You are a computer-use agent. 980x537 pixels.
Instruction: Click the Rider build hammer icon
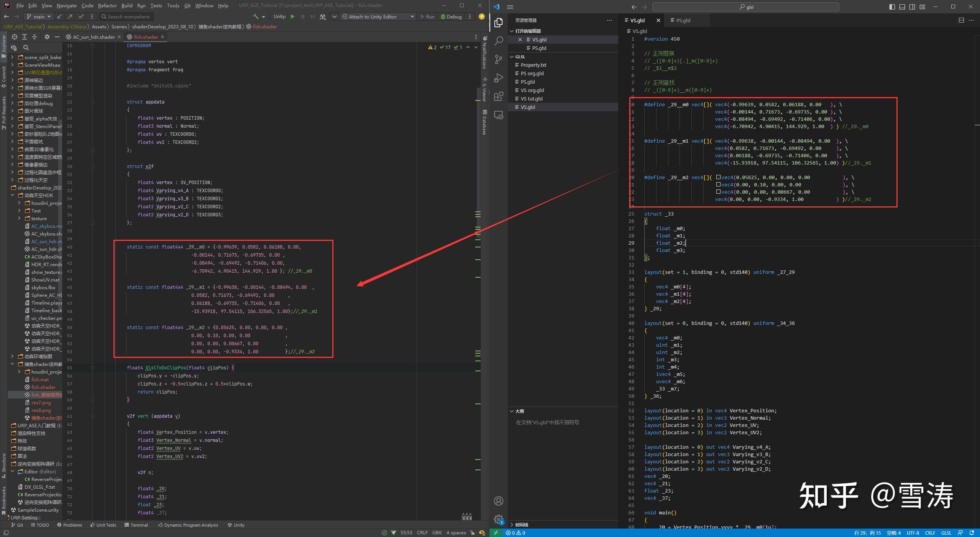[x=256, y=16]
